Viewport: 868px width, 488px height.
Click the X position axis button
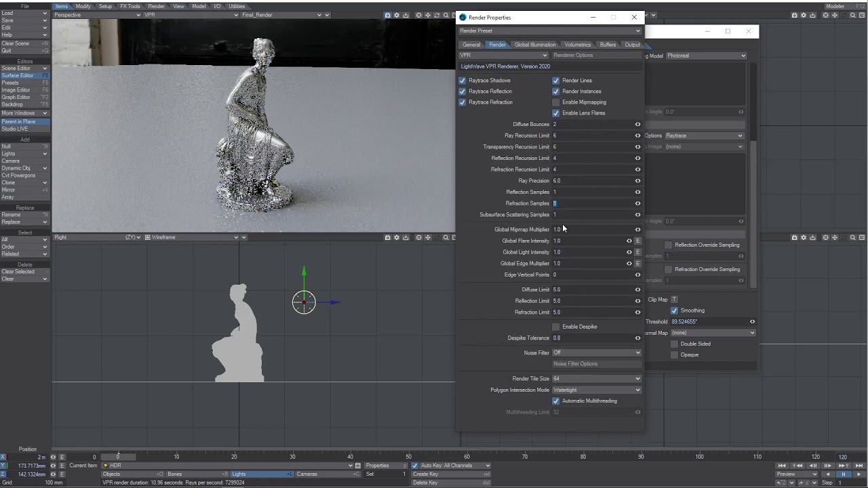(3, 457)
